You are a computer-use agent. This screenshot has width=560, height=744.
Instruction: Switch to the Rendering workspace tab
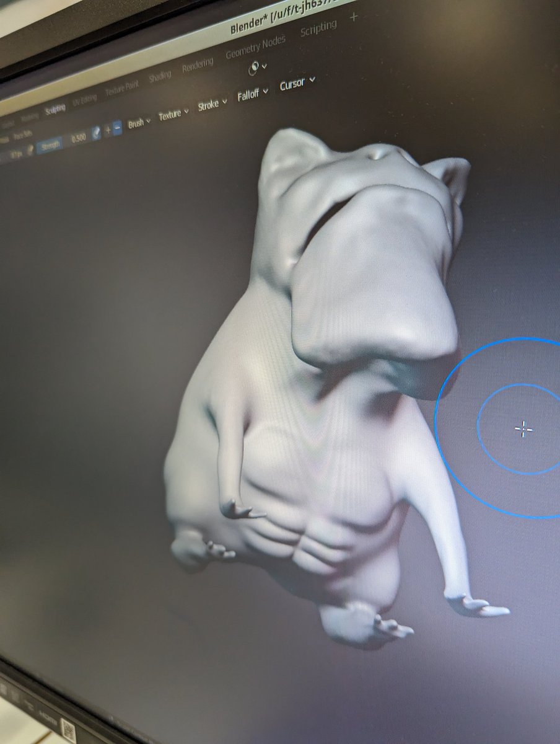tap(198, 64)
